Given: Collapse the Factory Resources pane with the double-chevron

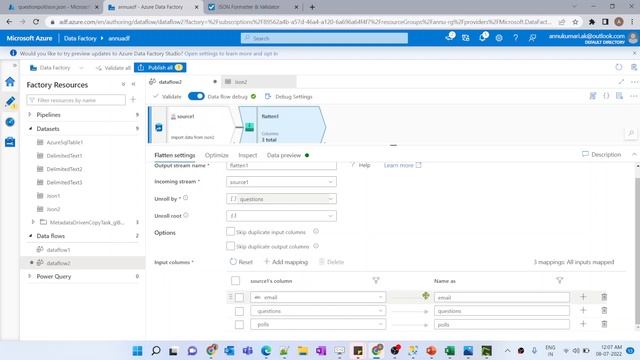Looking at the screenshot, I should (x=133, y=84).
